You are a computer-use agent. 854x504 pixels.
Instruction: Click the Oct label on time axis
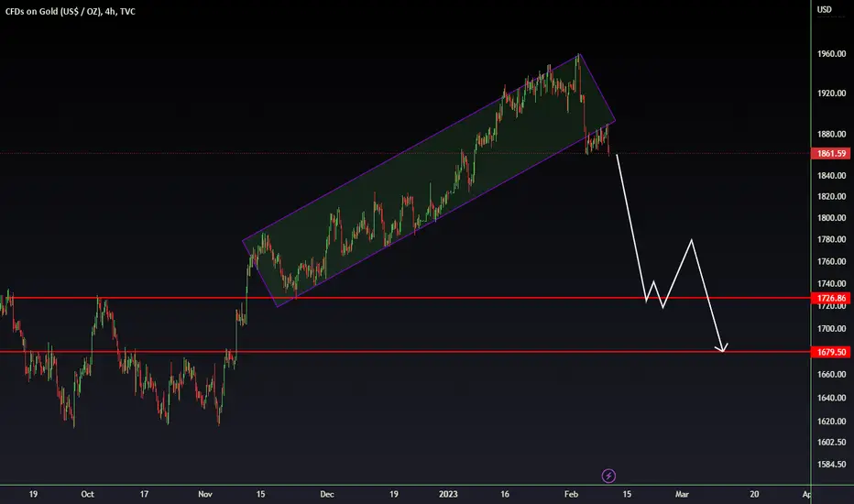point(87,494)
